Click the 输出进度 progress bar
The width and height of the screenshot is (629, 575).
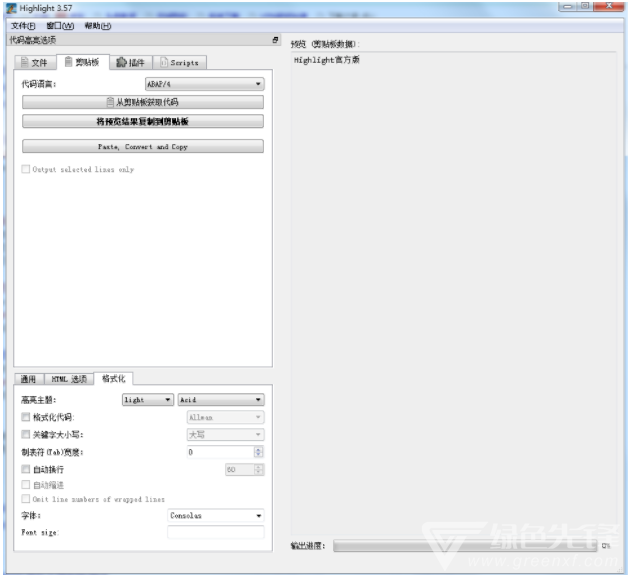point(465,546)
